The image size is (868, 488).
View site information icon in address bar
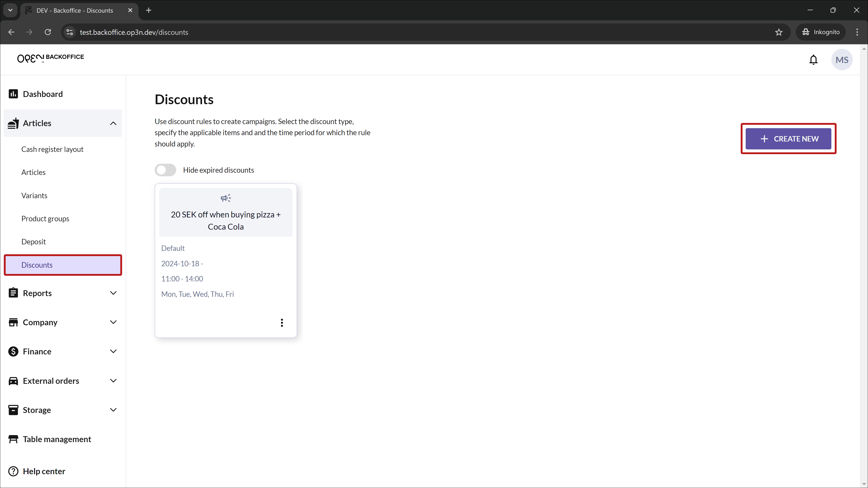pyautogui.click(x=70, y=32)
